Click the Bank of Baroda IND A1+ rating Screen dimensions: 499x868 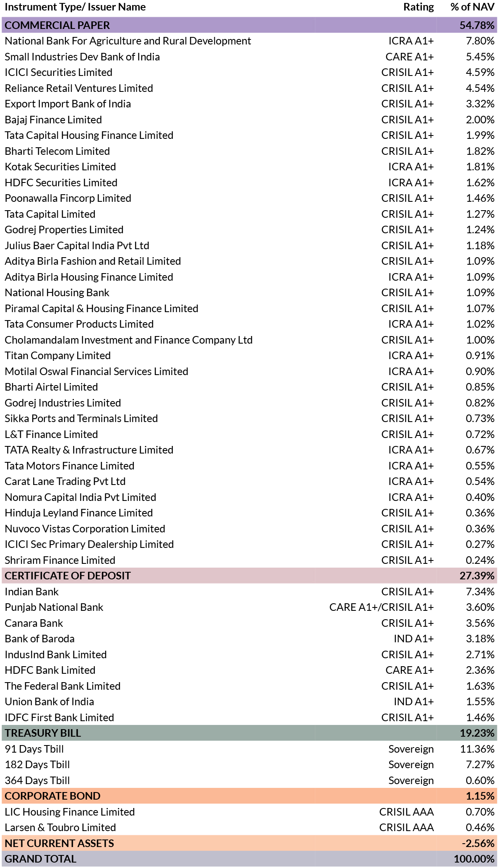(414, 639)
